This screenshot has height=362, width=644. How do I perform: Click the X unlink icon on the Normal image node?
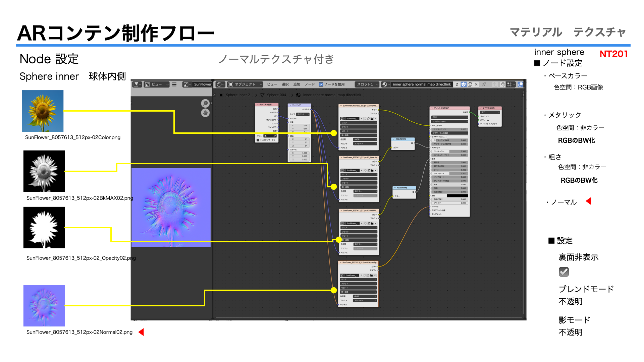point(375,276)
